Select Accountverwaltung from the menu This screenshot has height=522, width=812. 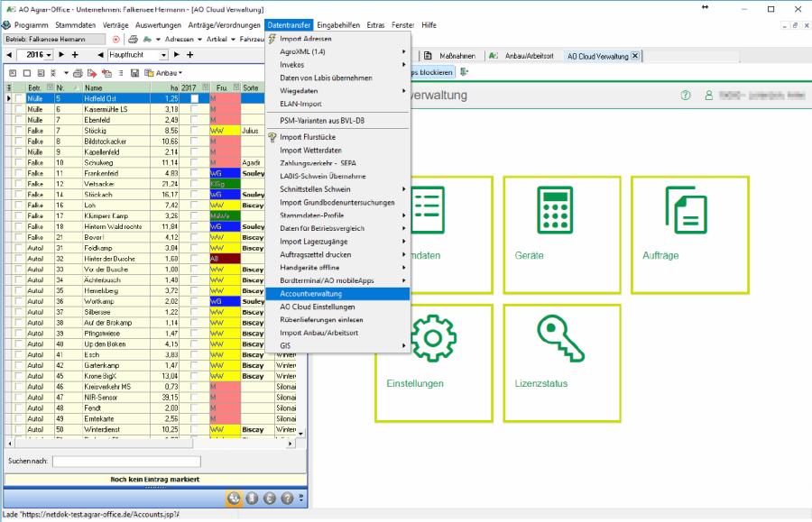(x=310, y=293)
